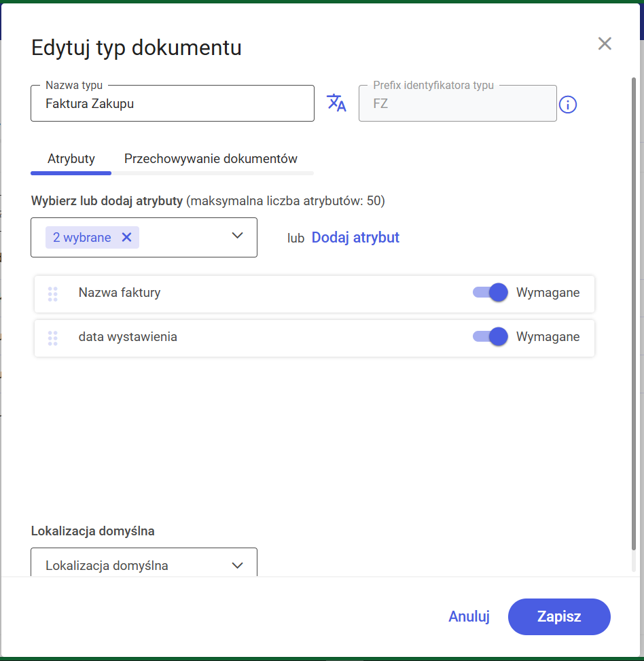This screenshot has width=644, height=661.
Task: Open translation icon next to Nazwa typu
Action: [336, 103]
